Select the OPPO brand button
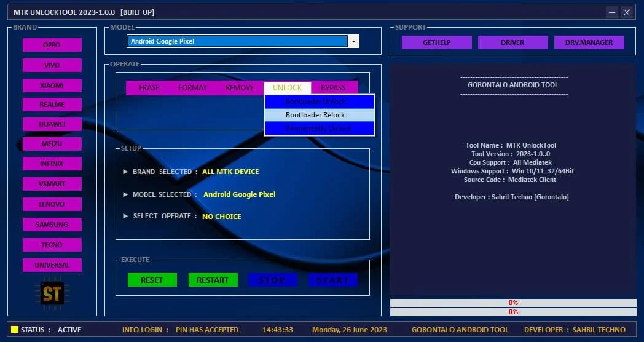 52,45
